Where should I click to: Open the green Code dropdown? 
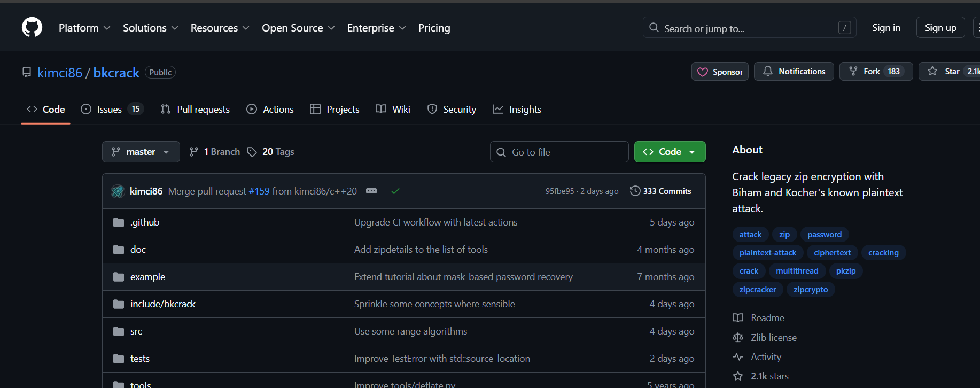(670, 152)
